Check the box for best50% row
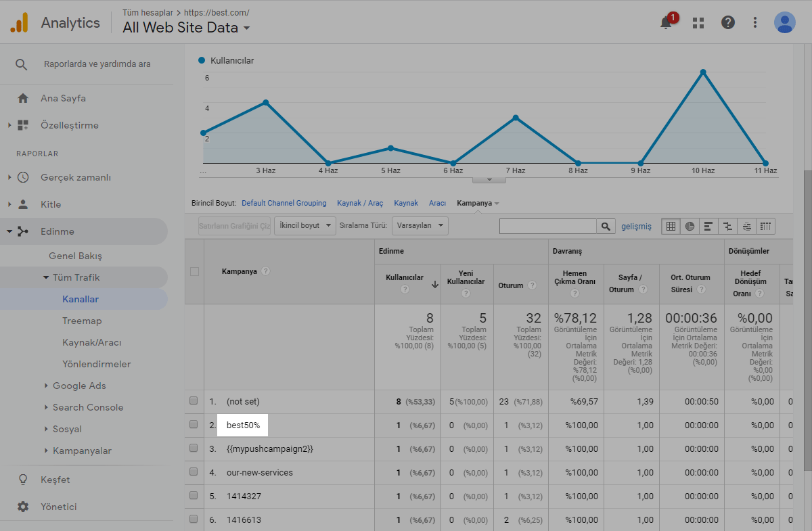Image resolution: width=812 pixels, height=531 pixels. pos(194,425)
